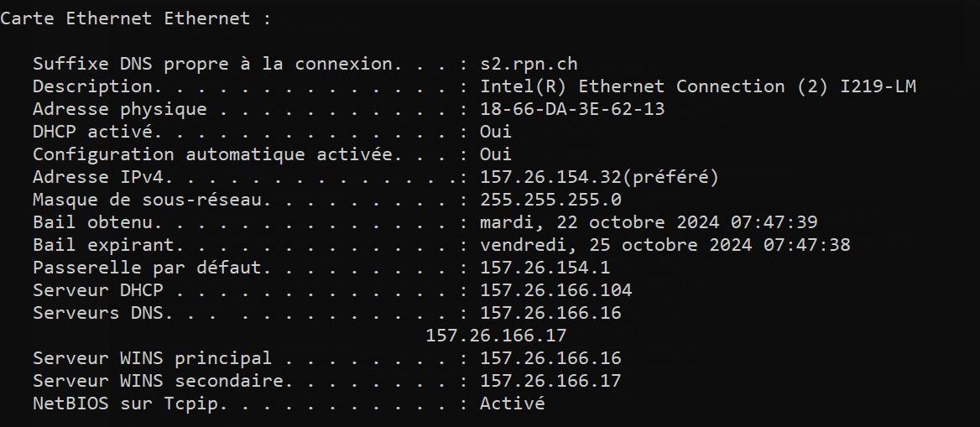Click the physical address 18-66-DA-3E-62-13
Viewport: 980px width, 427px height.
click(572, 109)
